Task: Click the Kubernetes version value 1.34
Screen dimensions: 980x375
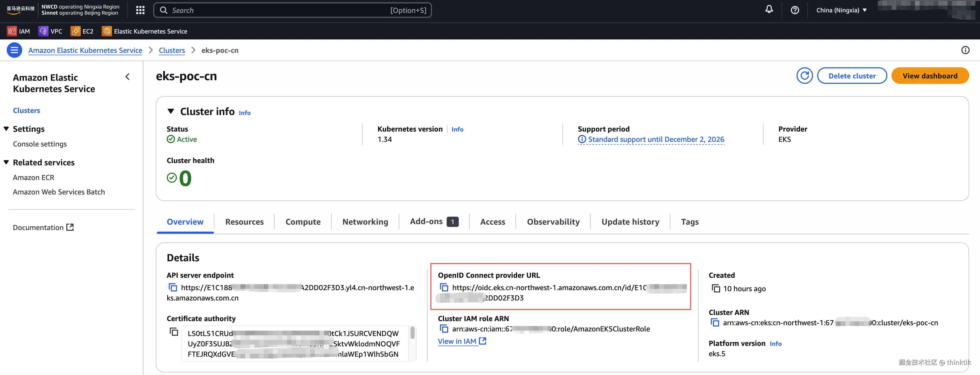Action: click(x=385, y=139)
